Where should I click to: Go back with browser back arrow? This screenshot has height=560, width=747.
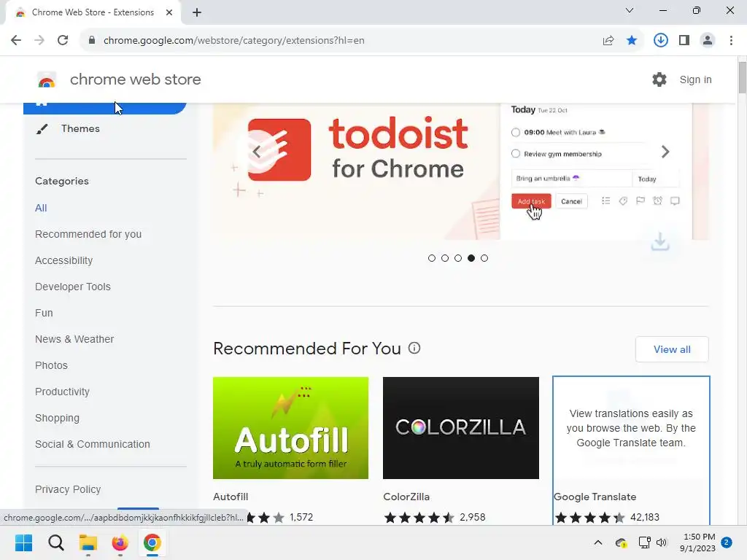[x=16, y=41]
